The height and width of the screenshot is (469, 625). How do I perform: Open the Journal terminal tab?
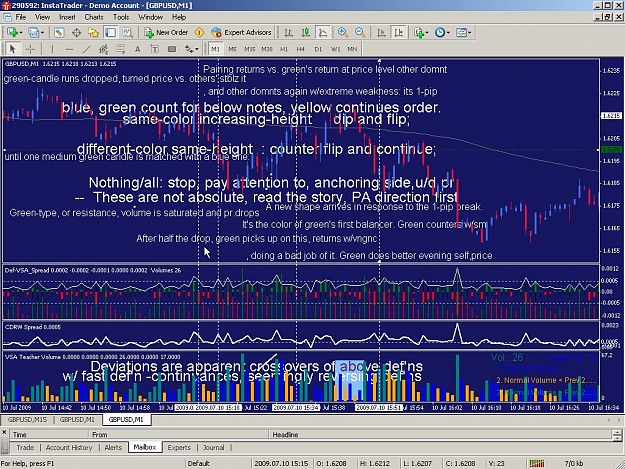[x=214, y=447]
